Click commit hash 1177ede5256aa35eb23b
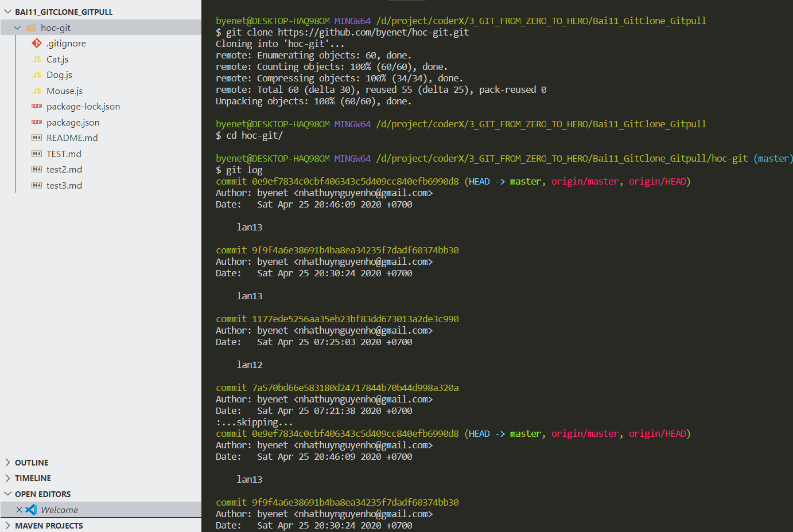Screen dimensions: 793x532 pos(355,319)
